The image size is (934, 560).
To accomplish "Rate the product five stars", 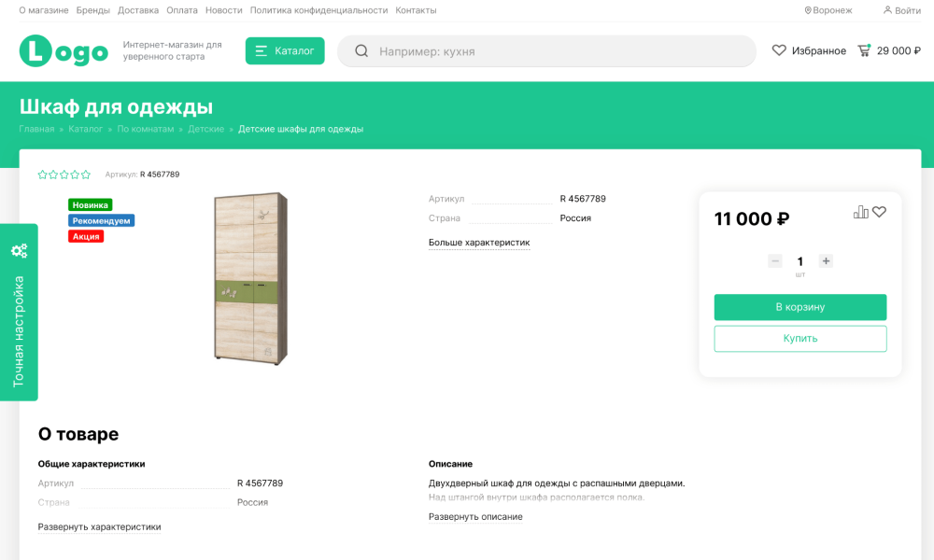I will coord(85,174).
